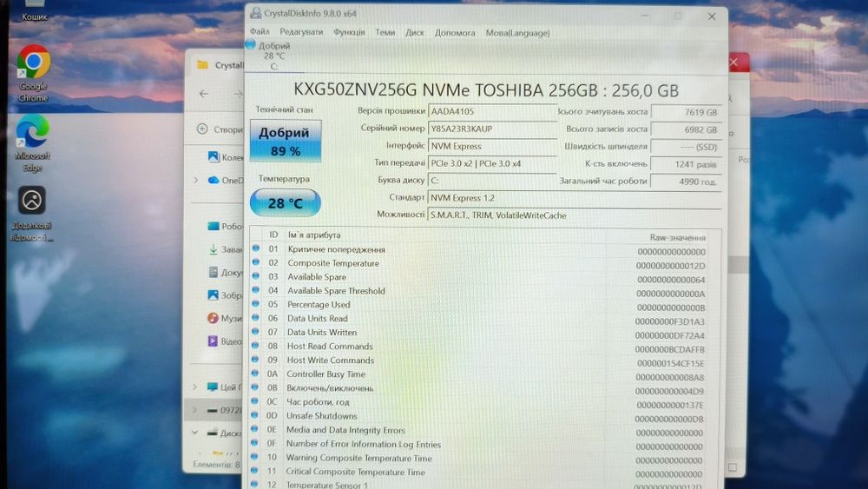Open the Редагувати menu
Image resolution: width=868 pixels, height=489 pixels.
pos(301,32)
